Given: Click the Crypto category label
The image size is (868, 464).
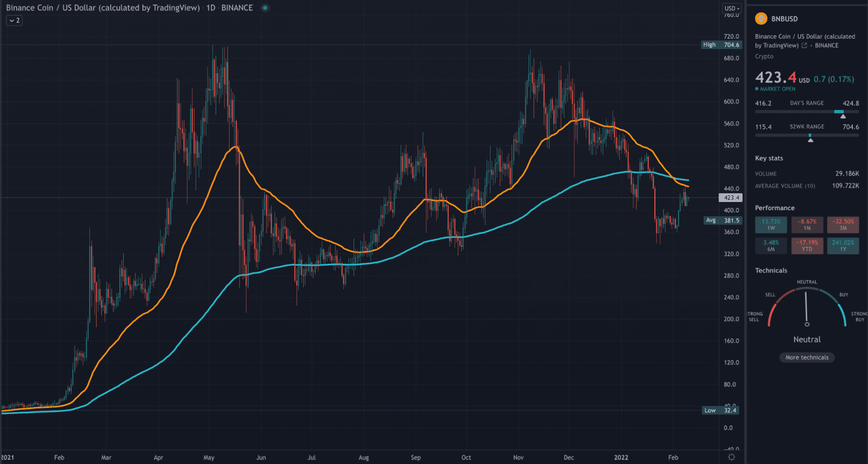Looking at the screenshot, I should click(764, 56).
